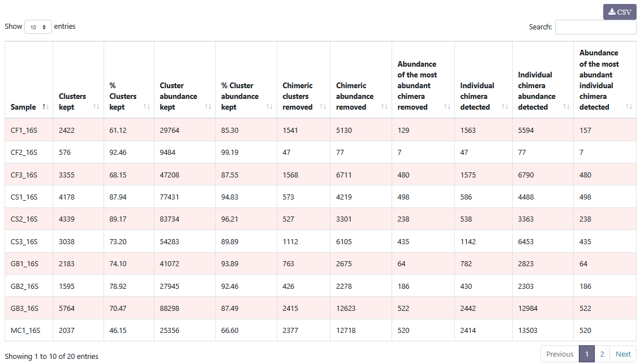This screenshot has width=640, height=364.
Task: Select the CF1_16S sample row
Action: tap(24, 131)
